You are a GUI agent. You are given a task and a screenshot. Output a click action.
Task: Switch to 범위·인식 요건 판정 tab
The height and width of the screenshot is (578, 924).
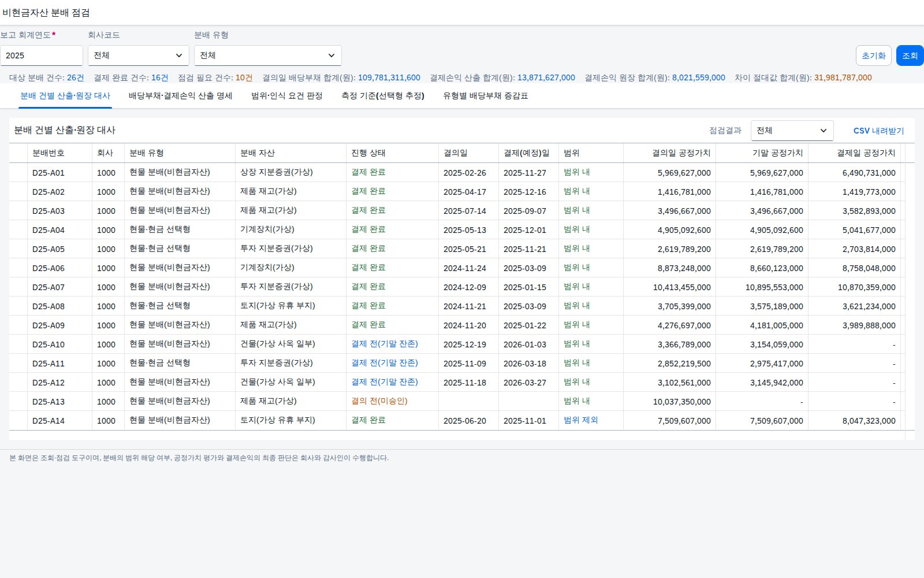287,96
